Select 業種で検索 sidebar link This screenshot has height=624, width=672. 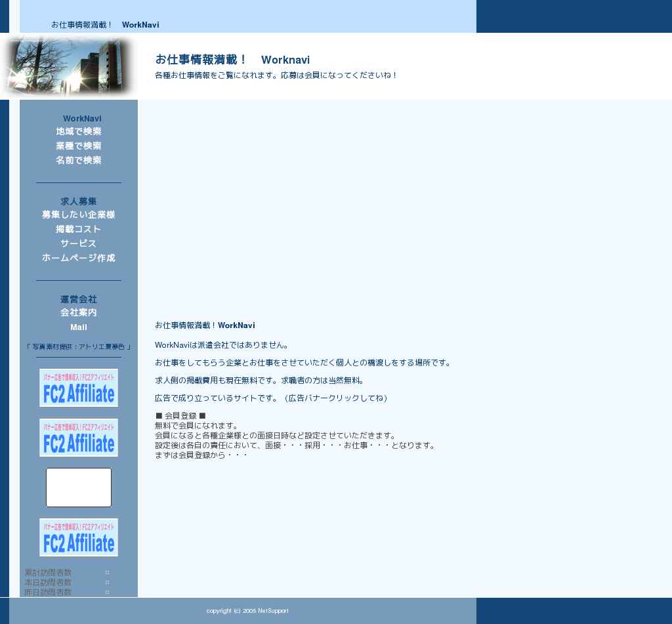tap(79, 146)
